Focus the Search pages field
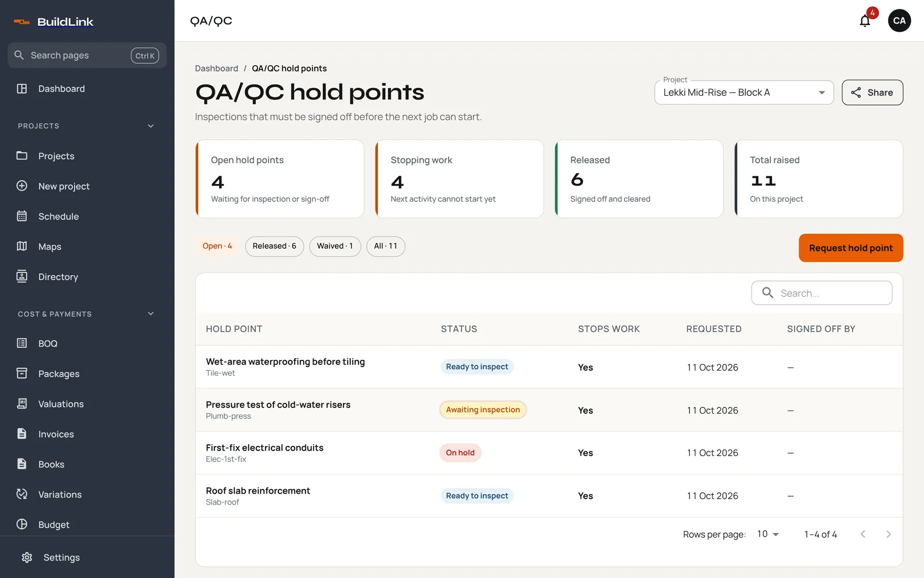Screen dimensions: 924x578 [87, 55]
